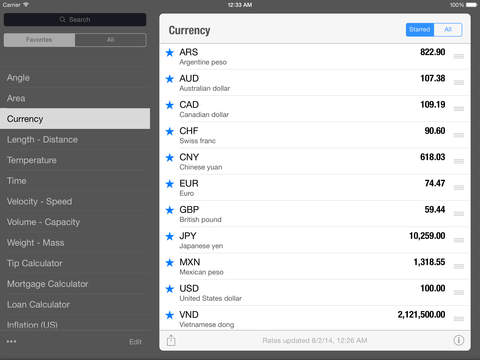Screen dimensions: 480x360
Task: Click the star icon for GBP
Action: 170,210
